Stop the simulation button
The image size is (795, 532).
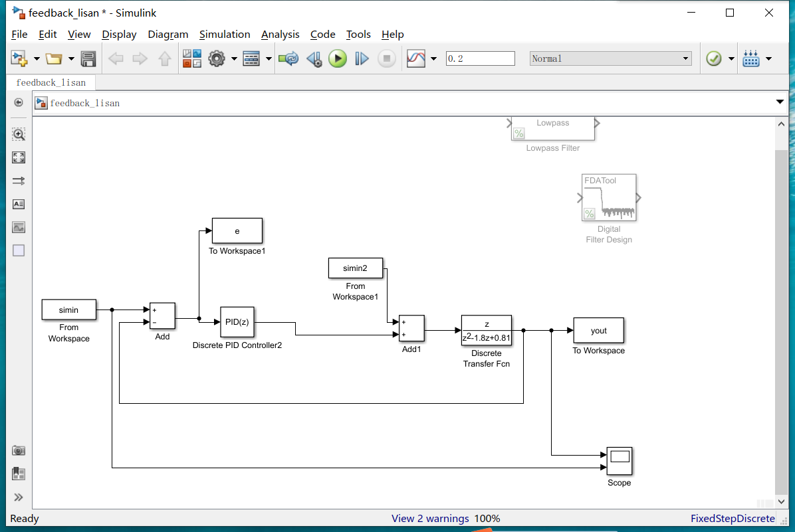[x=387, y=58]
